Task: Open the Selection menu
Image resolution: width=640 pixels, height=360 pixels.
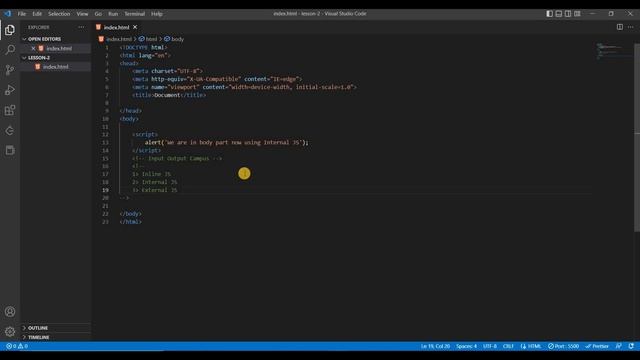Action: (59, 13)
